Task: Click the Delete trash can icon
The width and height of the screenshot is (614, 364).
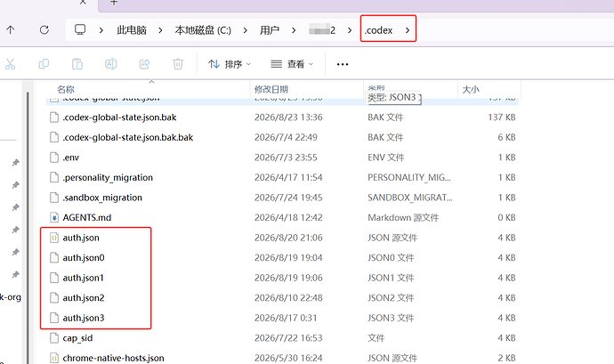Action: (x=178, y=64)
